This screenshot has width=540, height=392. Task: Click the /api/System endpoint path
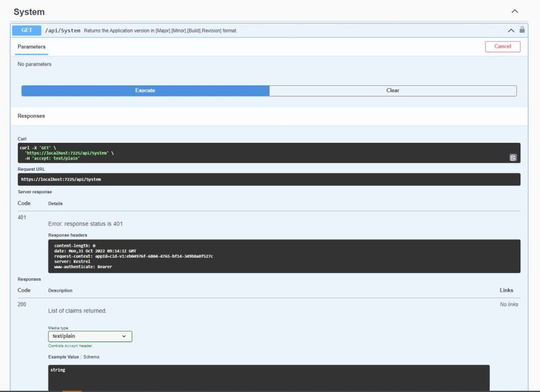62,31
